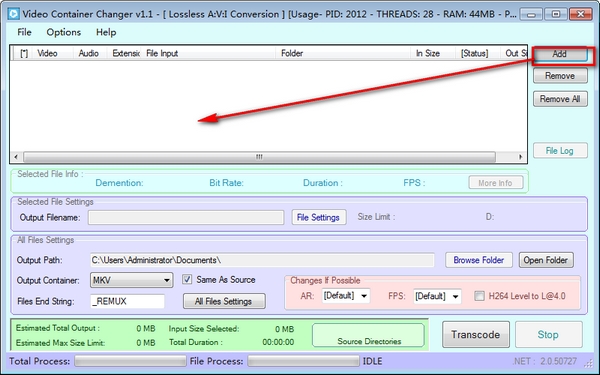Click the Transcode button
The image size is (600, 375).
point(476,334)
